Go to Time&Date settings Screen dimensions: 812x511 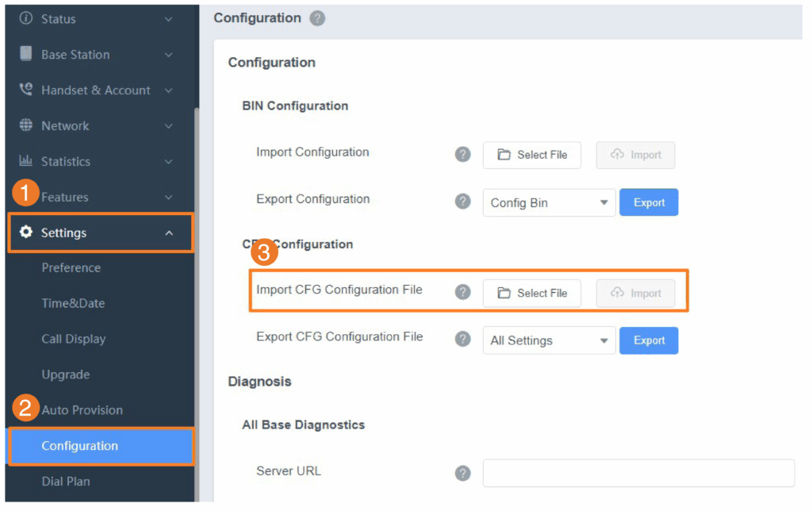pos(73,303)
